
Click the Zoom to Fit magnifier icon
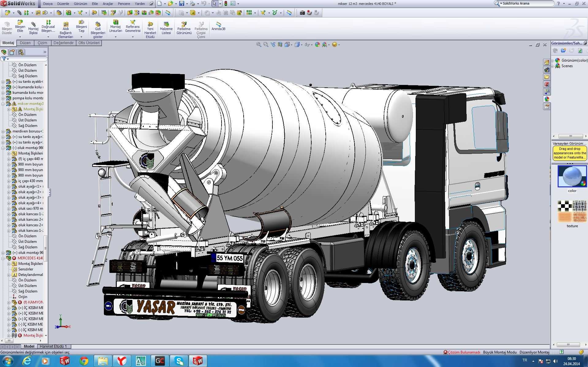pos(259,45)
